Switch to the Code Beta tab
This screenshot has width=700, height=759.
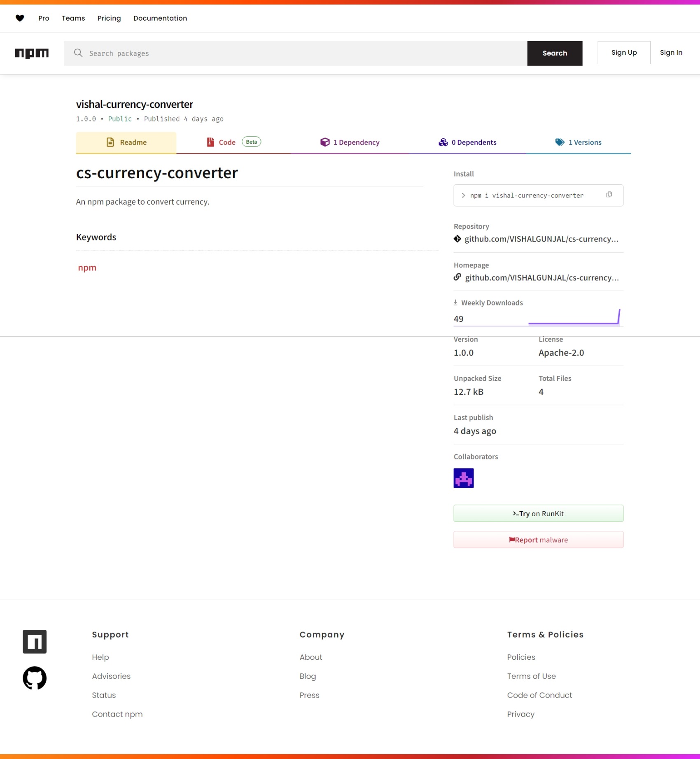coord(233,142)
